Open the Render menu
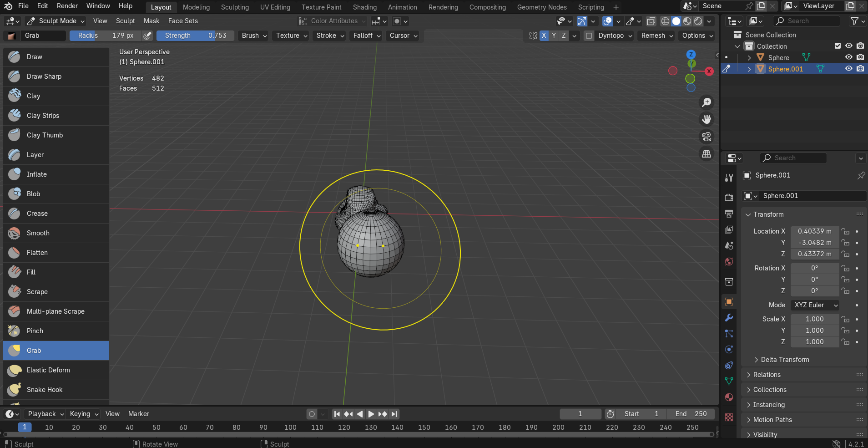Screen dimensions: 868x448 [x=67, y=6]
